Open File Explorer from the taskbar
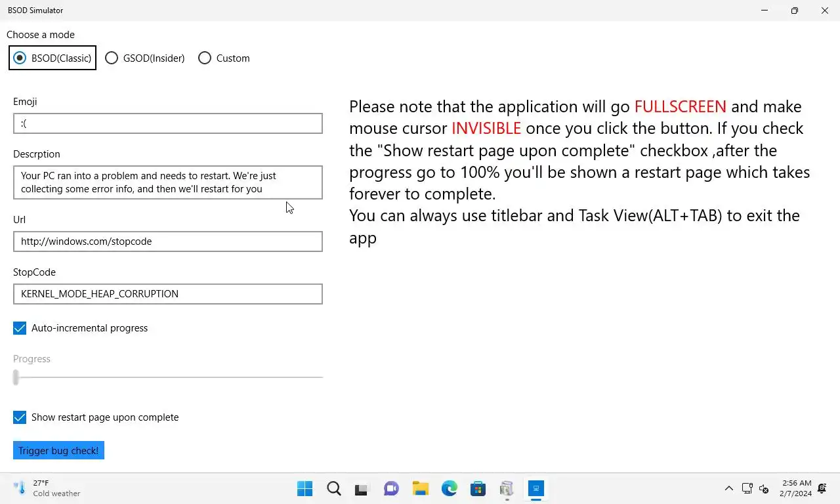The image size is (840, 504). [421, 489]
